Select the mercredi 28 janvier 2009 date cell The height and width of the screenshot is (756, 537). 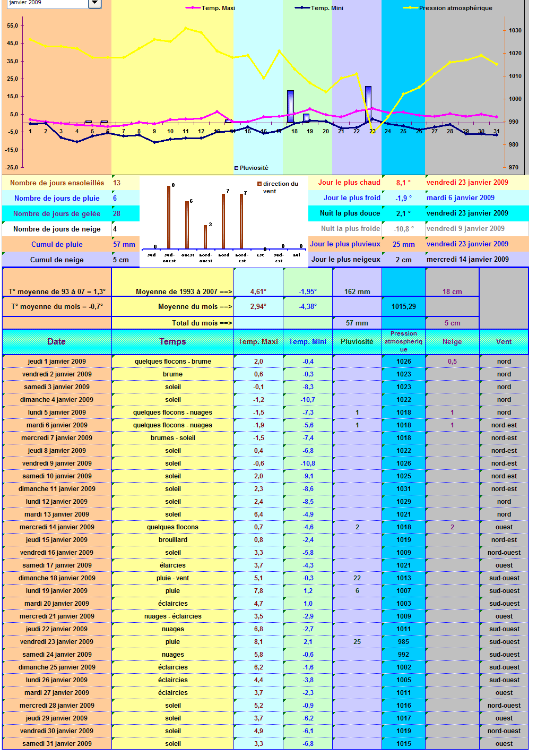coord(57,706)
